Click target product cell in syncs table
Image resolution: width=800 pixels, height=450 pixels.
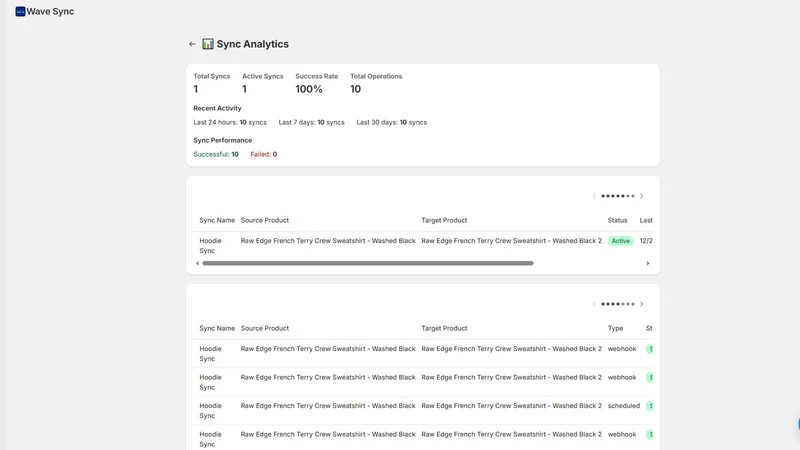pyautogui.click(x=512, y=241)
